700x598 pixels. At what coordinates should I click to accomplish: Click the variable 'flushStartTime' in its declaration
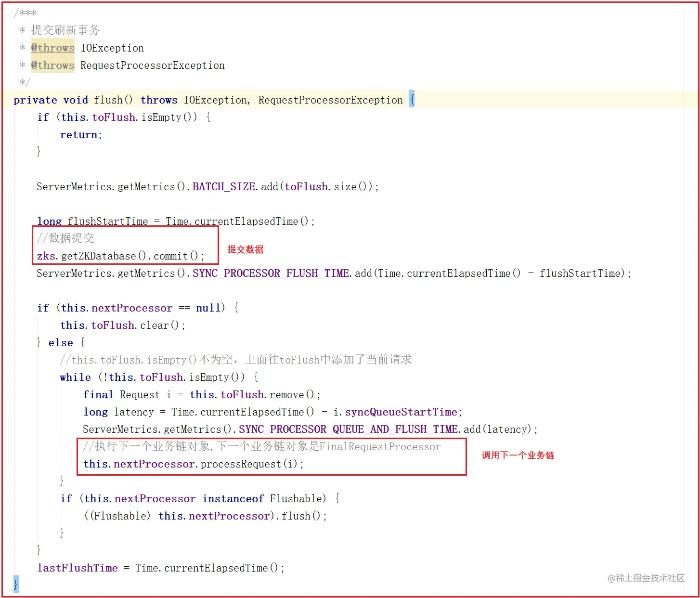click(108, 221)
